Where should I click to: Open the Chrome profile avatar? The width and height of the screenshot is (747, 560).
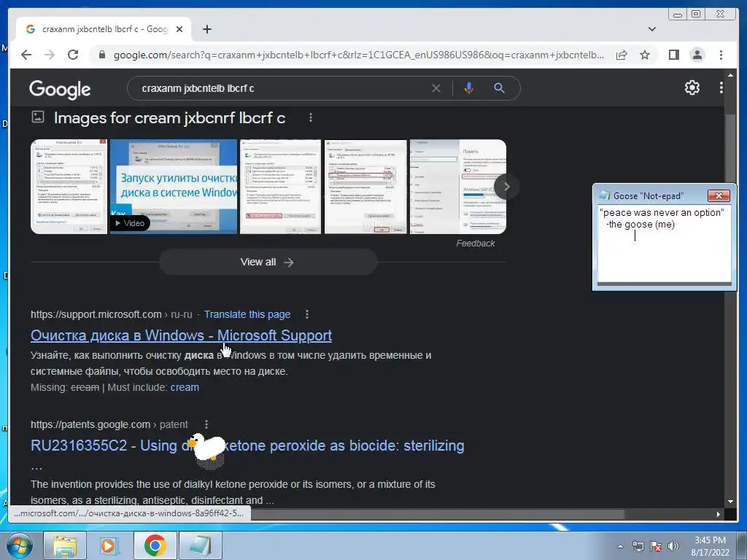click(x=697, y=55)
